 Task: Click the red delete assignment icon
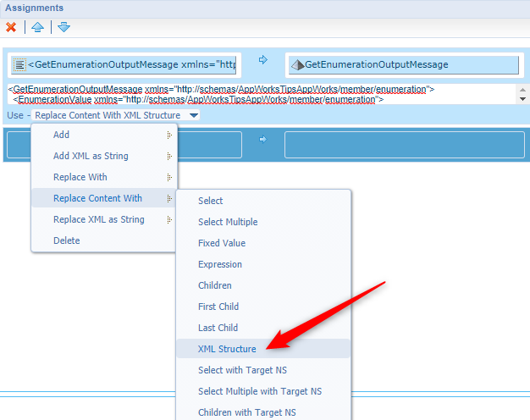pos(11,27)
